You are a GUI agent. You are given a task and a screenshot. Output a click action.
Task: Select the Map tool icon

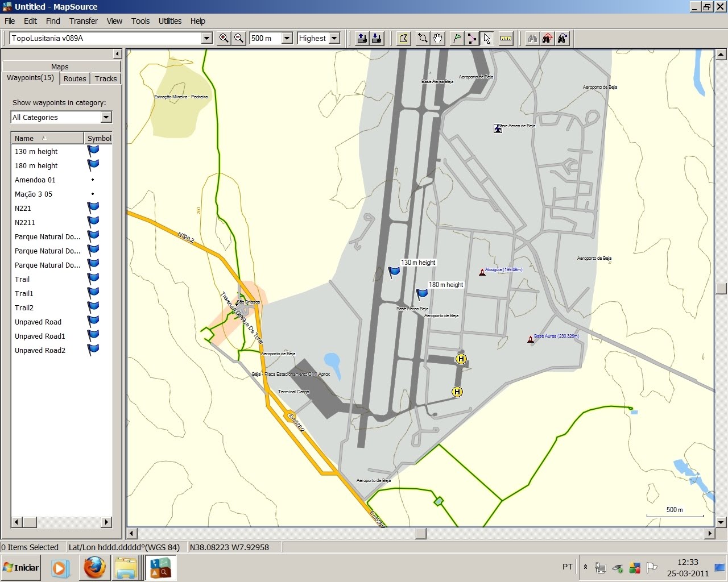pyautogui.click(x=403, y=38)
